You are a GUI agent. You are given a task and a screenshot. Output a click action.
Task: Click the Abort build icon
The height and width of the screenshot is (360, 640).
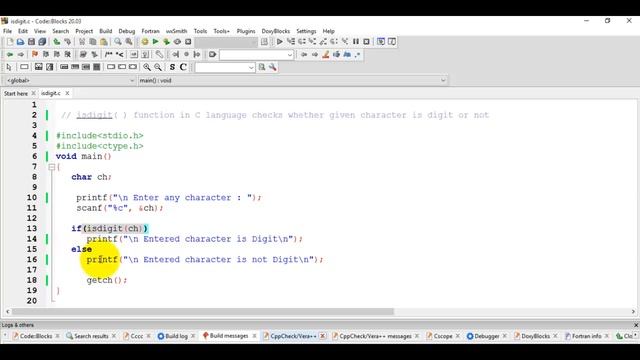[188, 42]
